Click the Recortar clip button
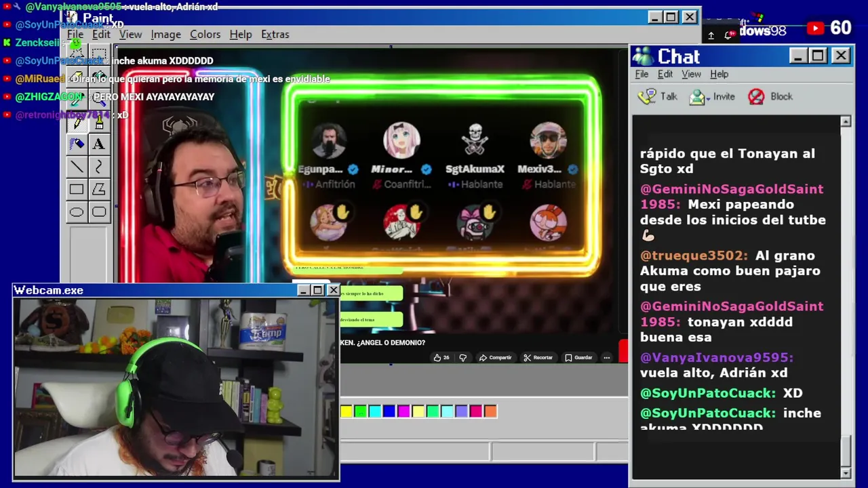 point(538,357)
